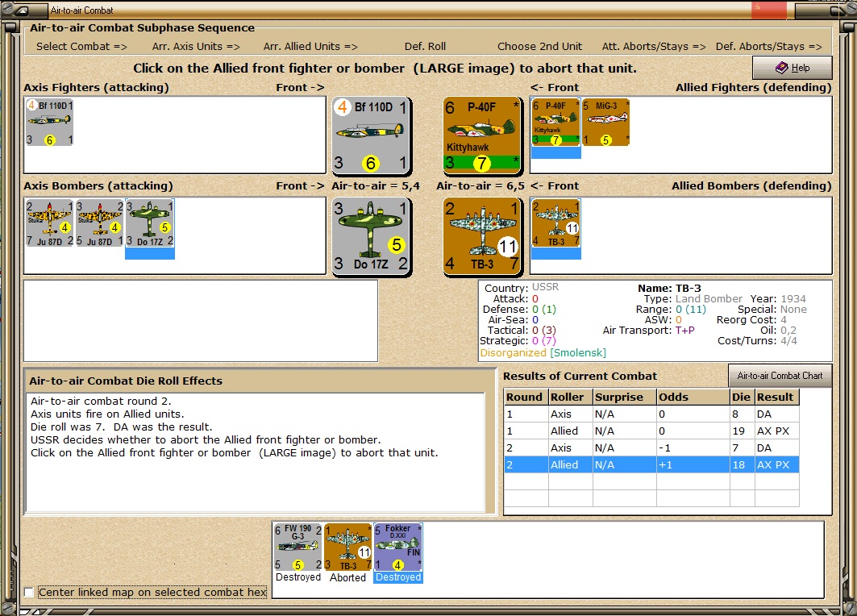This screenshot has height=616, width=857.
Task: Select the second Ju 87D Stuka bomber counter
Action: tap(99, 223)
